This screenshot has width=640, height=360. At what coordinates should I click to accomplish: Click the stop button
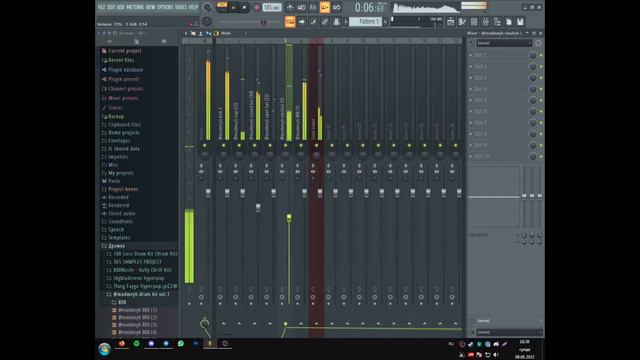coord(244,7)
